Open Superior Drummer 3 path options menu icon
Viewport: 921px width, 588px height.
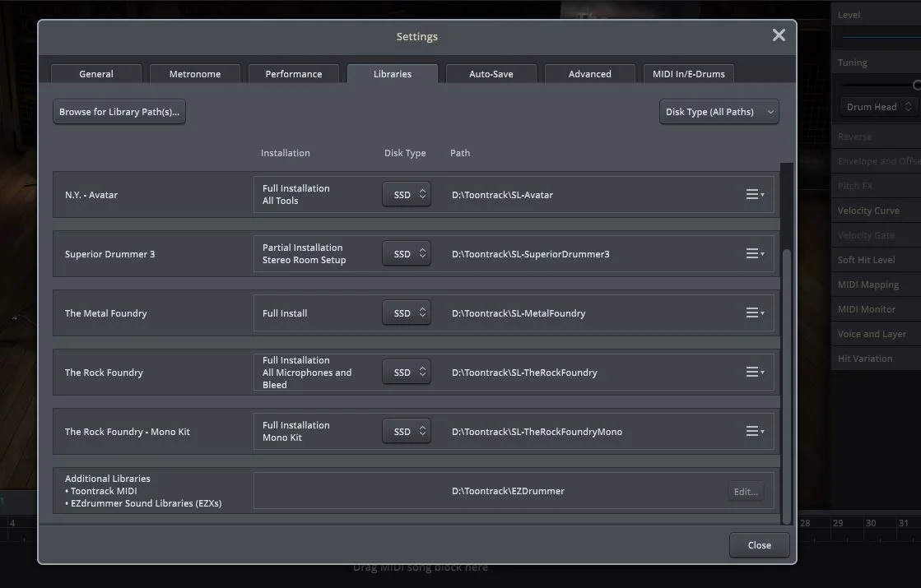(755, 253)
